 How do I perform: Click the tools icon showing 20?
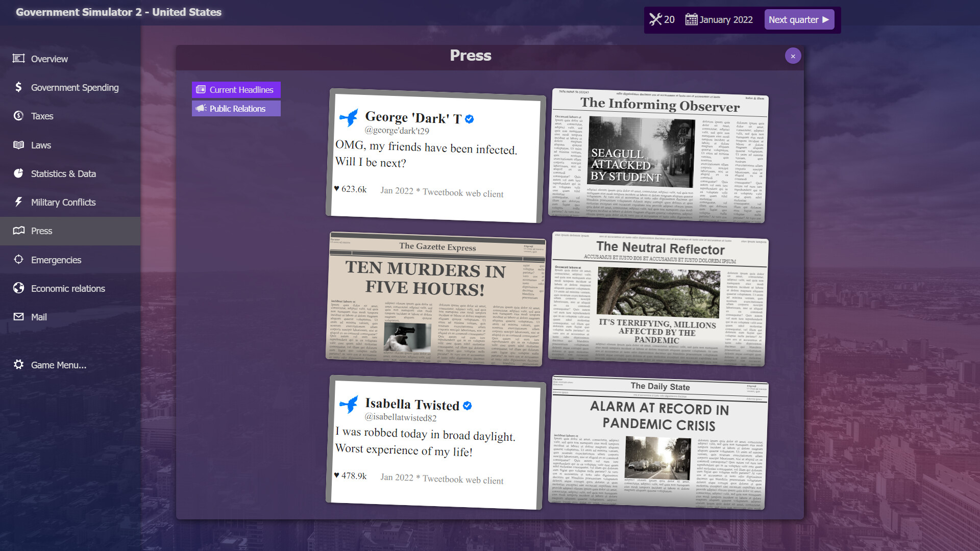656,19
